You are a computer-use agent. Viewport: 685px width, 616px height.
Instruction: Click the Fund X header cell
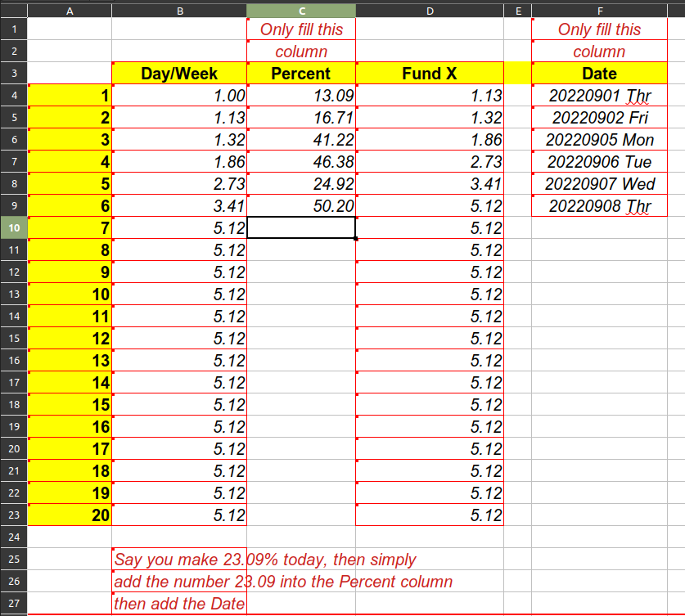[x=430, y=73]
